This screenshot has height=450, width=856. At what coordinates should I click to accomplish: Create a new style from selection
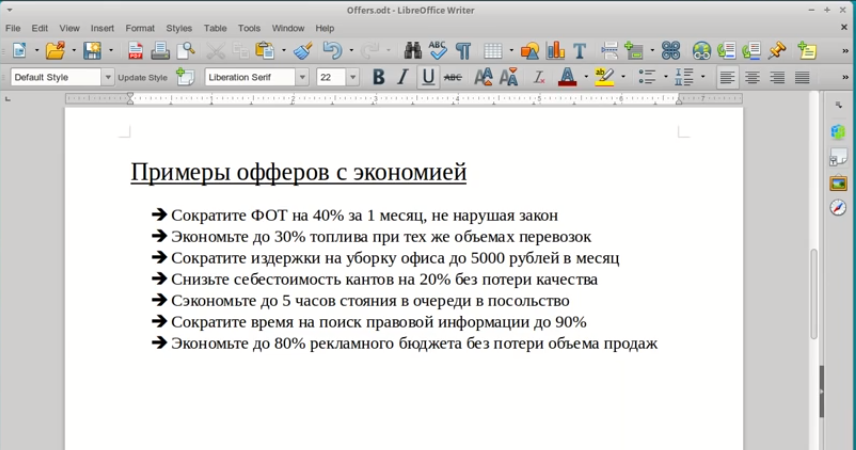click(x=185, y=77)
